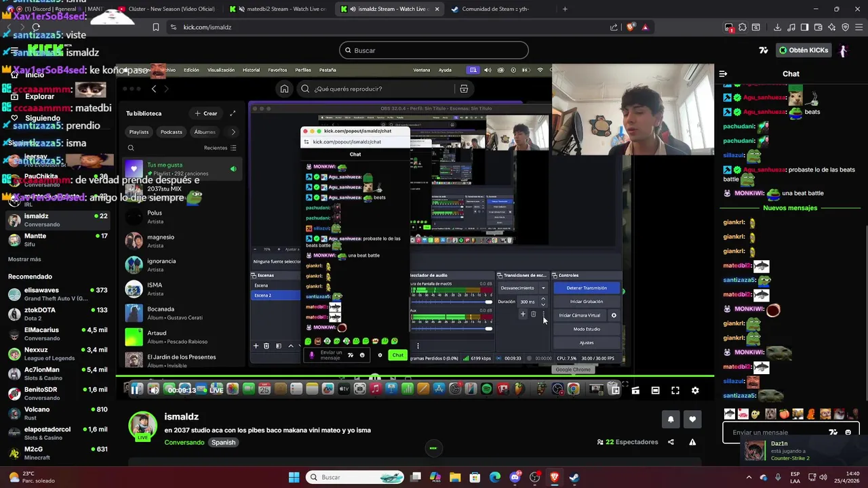Select ismaldz in sidebar channel list
This screenshot has height=488, width=868.
point(58,220)
